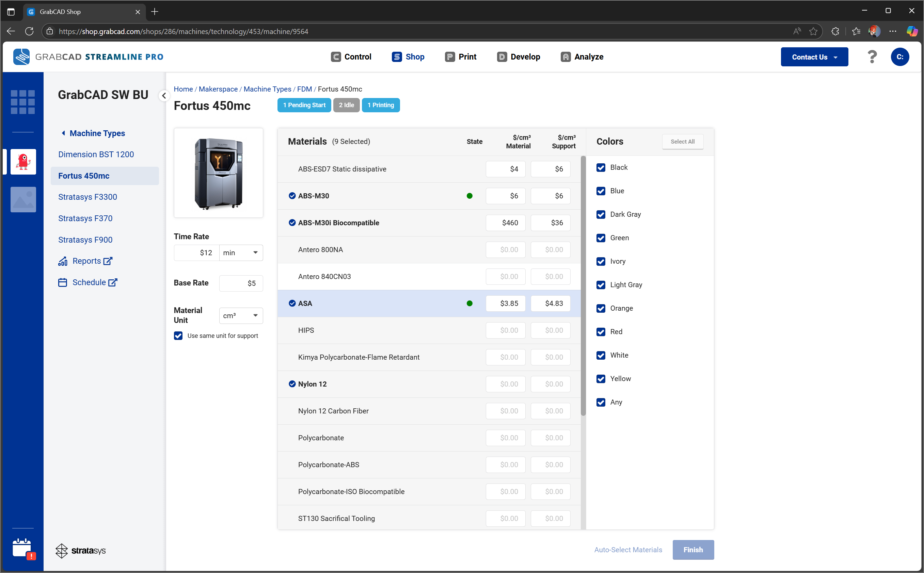
Task: Uncheck the Black color checkbox
Action: [x=601, y=167]
